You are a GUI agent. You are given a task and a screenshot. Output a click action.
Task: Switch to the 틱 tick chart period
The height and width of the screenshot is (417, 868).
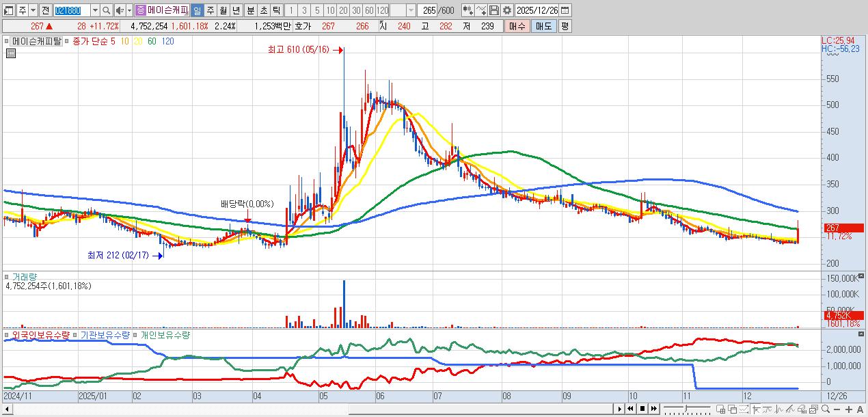[x=276, y=10]
